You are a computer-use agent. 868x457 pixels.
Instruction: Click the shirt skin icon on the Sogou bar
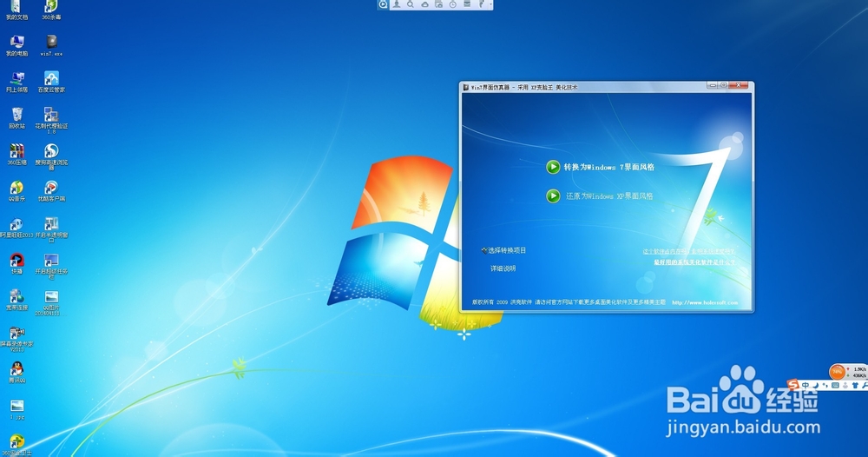855,385
